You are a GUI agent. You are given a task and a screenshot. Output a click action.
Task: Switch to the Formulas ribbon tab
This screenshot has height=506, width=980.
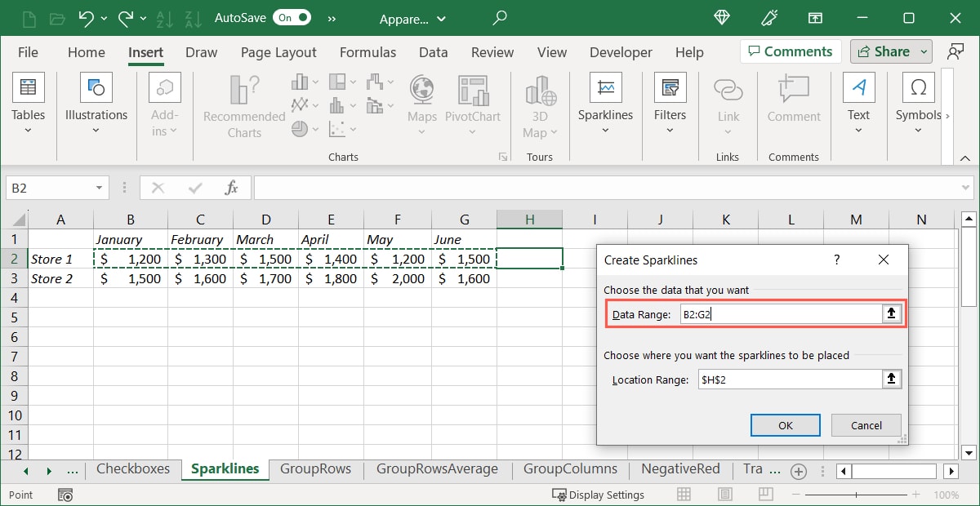(367, 51)
